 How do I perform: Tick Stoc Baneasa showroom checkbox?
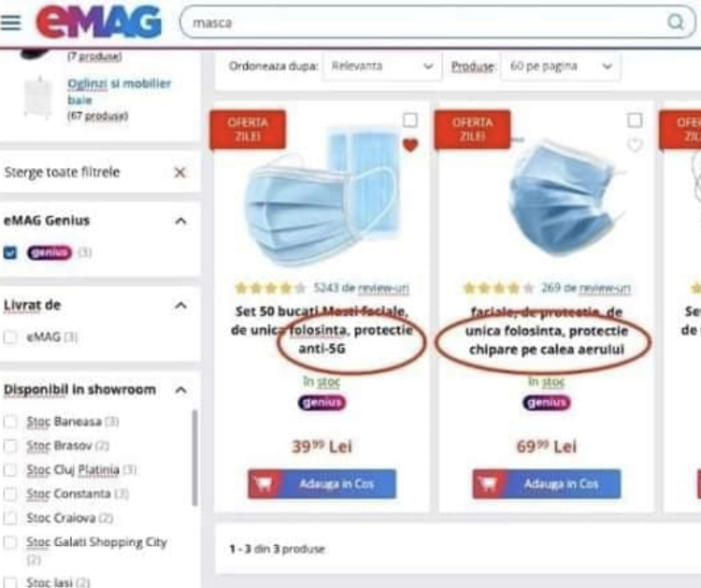tap(10, 422)
